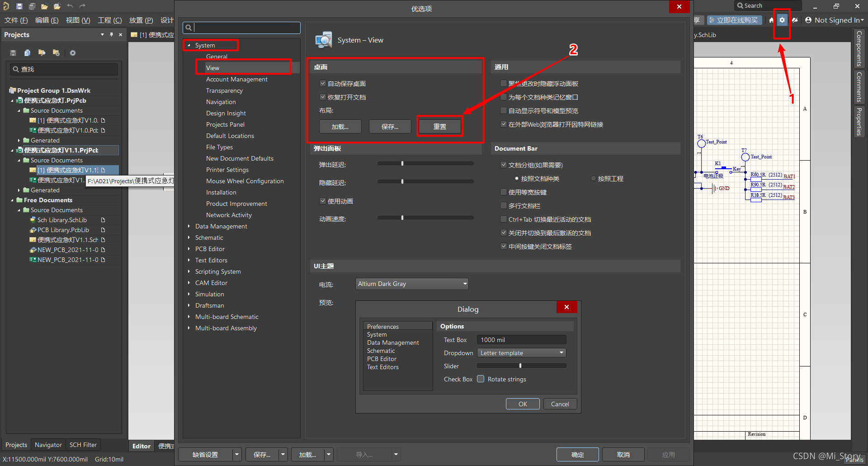The width and height of the screenshot is (868, 466).
Task: Switch to the SCH Filter tab
Action: tap(83, 445)
